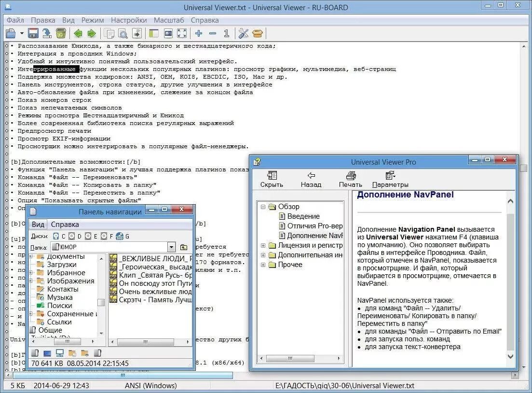
Task: Click the go up one folder icon
Action: point(184,247)
